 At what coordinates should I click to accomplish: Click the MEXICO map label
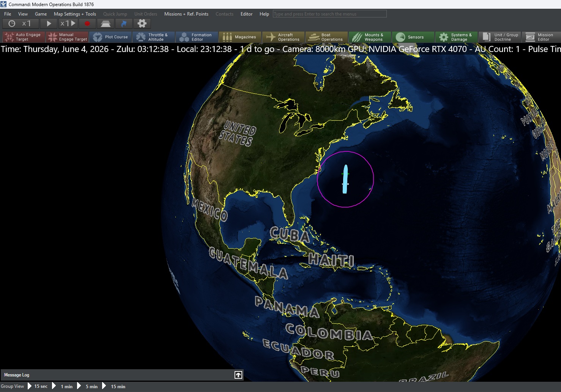210,210
